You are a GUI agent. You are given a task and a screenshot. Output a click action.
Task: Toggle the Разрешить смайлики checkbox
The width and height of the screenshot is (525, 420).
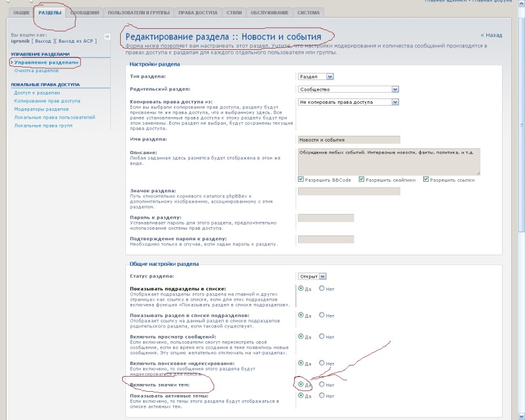pyautogui.click(x=362, y=179)
